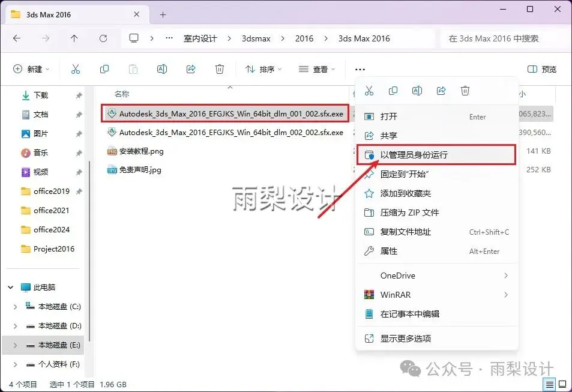Click the Copy icon in the main toolbar
This screenshot has width=572, height=392.
pos(104,69)
